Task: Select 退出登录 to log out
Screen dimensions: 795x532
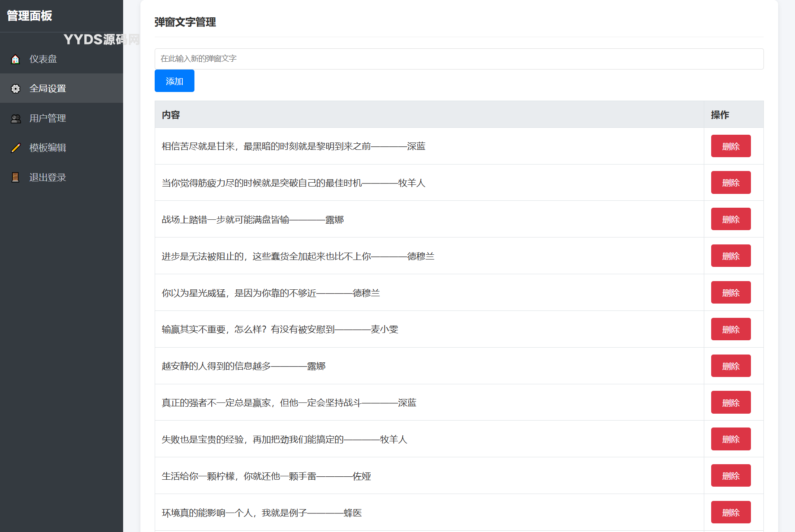Action: click(48, 177)
